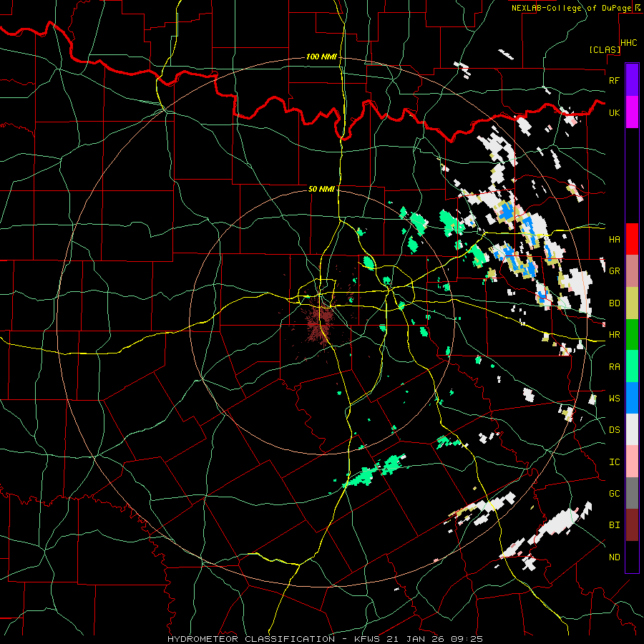Select the dusty pink GR legend swatch
Image resolution: width=644 pixels, height=644 pixels.
[x=632, y=271]
